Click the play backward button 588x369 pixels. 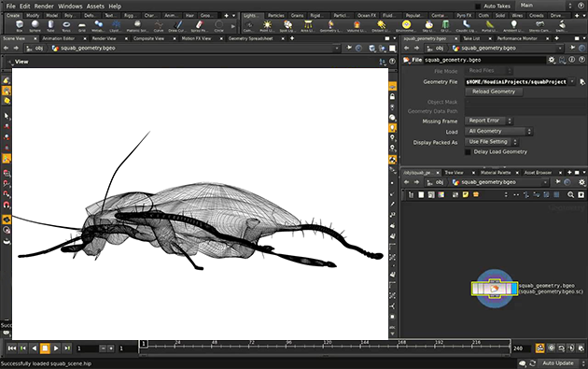tap(35, 348)
